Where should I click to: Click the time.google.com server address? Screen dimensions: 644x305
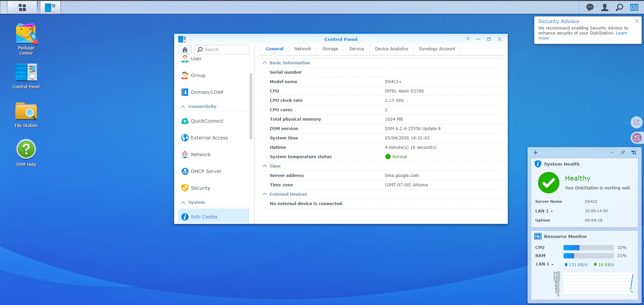[x=402, y=175]
